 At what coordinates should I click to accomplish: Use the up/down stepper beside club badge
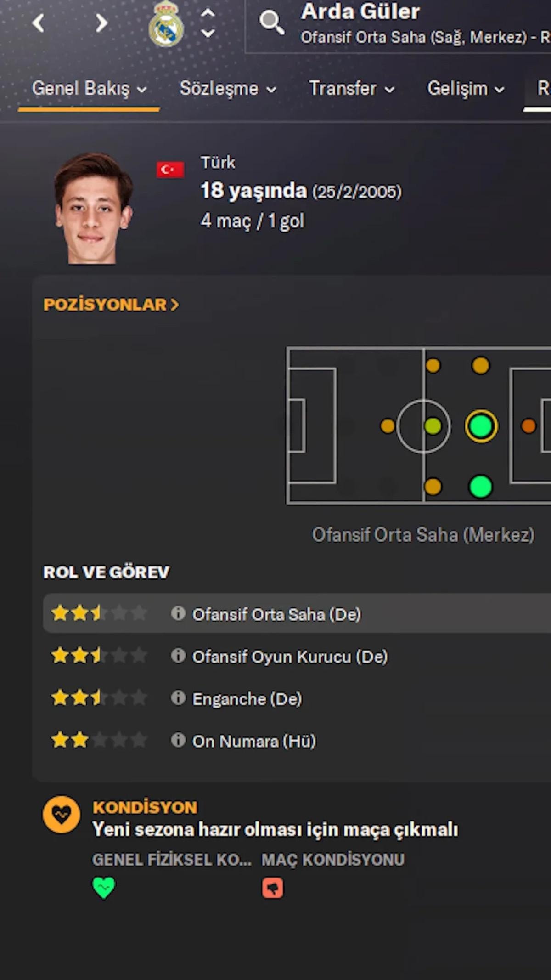pos(208,23)
